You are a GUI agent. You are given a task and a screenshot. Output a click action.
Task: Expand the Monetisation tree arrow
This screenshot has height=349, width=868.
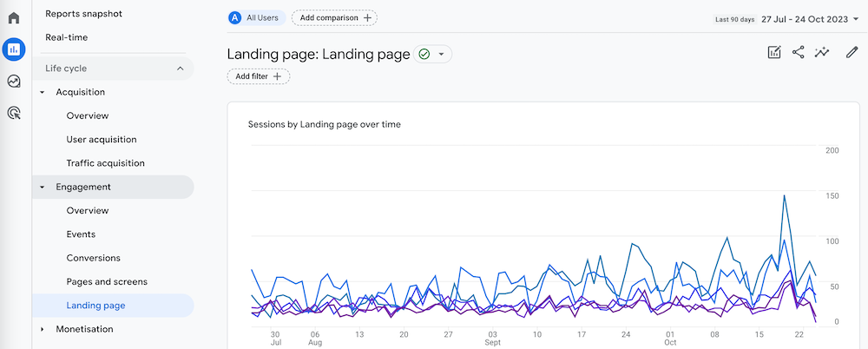pos(42,330)
